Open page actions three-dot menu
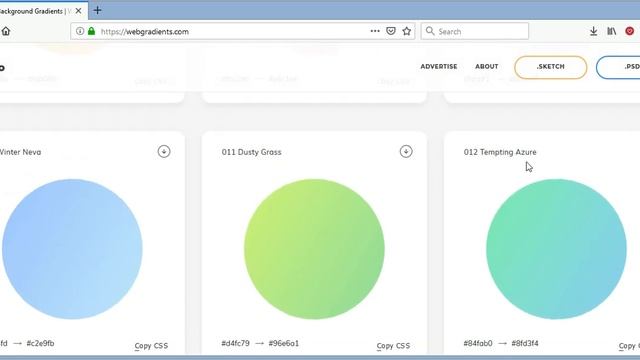Image resolution: width=640 pixels, height=360 pixels. point(375,31)
